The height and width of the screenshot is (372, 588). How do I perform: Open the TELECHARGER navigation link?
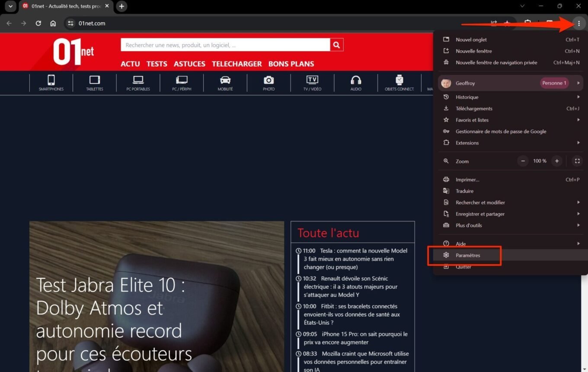[x=237, y=64]
